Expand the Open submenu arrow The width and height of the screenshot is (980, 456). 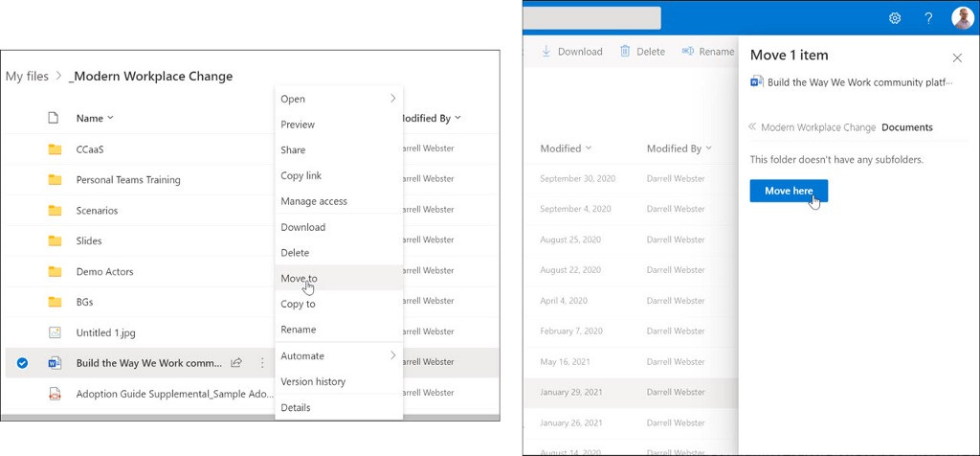(x=393, y=99)
